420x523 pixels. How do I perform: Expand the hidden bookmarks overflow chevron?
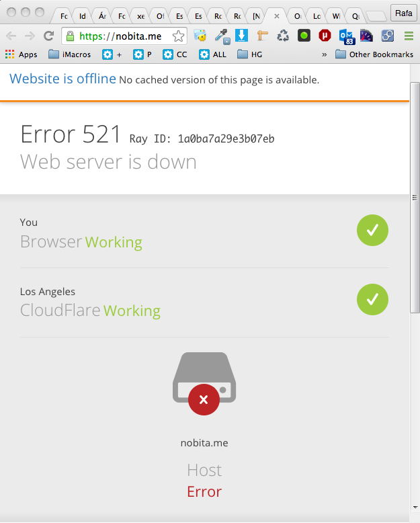coord(325,54)
